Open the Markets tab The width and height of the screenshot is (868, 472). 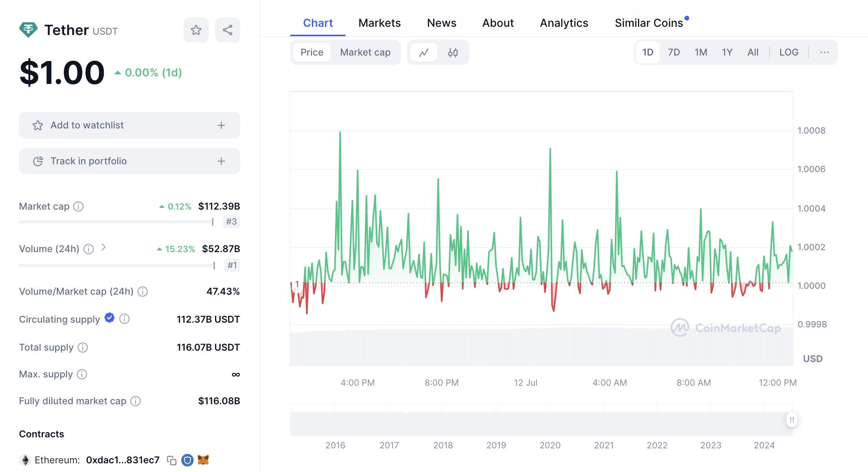[x=379, y=23]
